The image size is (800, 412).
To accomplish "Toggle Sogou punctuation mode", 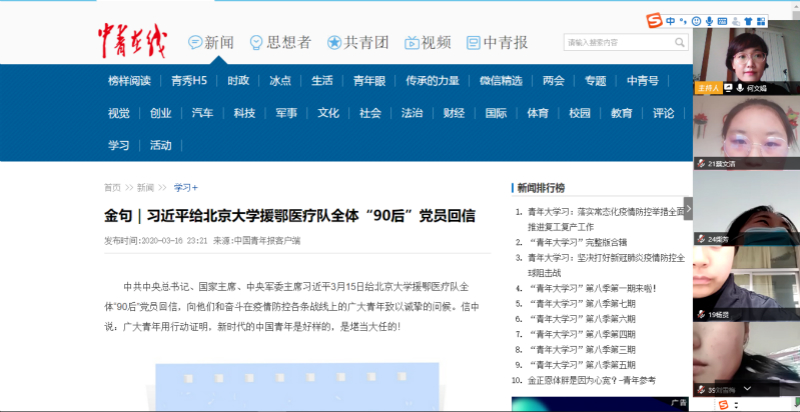I will coord(682,20).
